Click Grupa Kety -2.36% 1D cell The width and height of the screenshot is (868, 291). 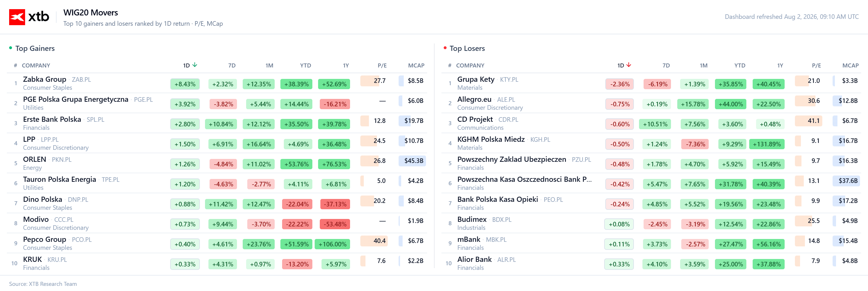(x=619, y=84)
